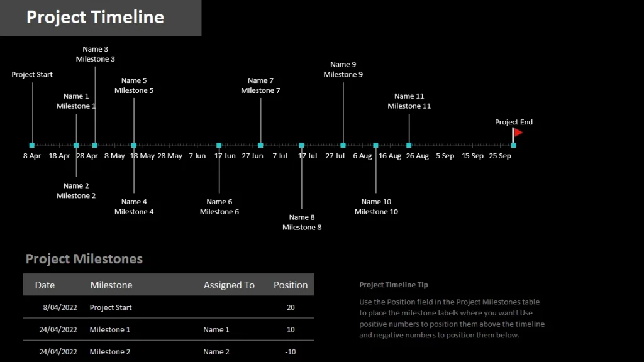Select the Milestone 2 cell in table
The image size is (644, 362).
point(109,352)
